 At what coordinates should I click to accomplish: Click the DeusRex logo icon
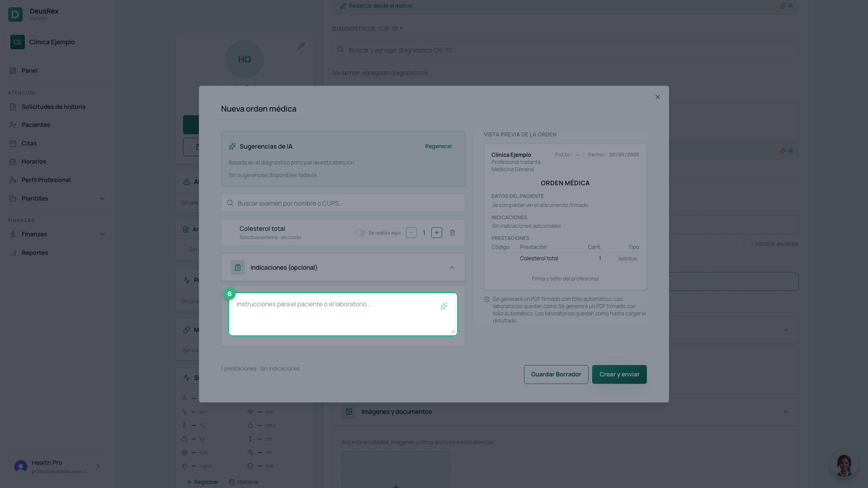coord(15,14)
